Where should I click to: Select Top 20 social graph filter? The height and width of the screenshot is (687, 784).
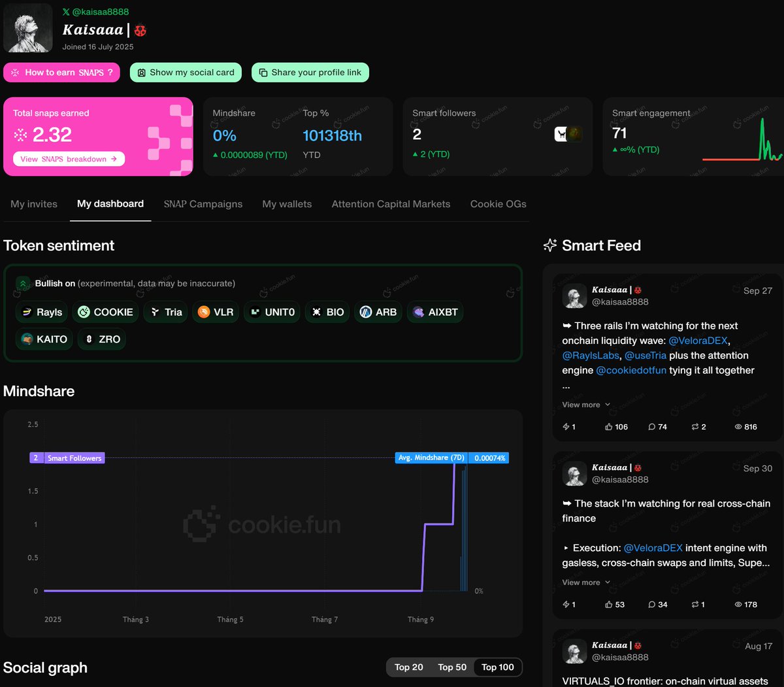pos(409,667)
